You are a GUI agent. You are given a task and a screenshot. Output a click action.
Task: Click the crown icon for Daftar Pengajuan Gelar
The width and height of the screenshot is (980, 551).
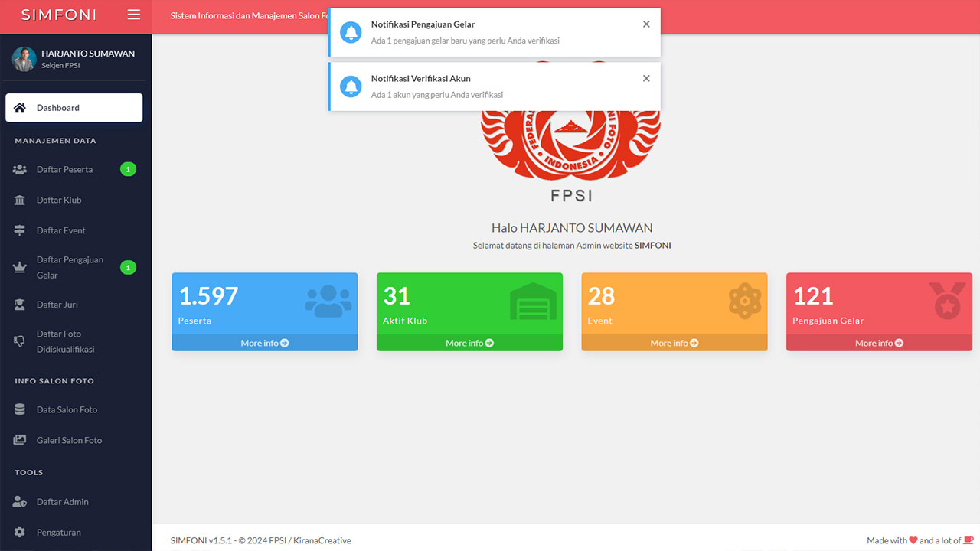tap(20, 267)
